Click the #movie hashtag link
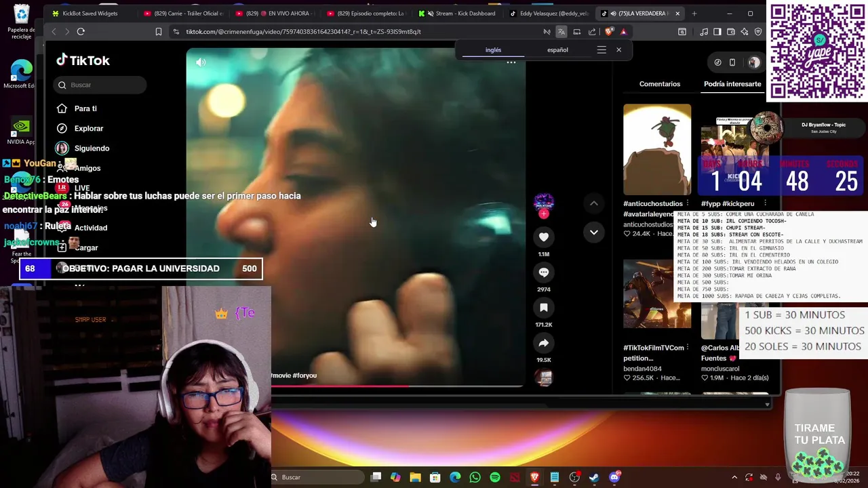868x488 pixels. tap(281, 375)
